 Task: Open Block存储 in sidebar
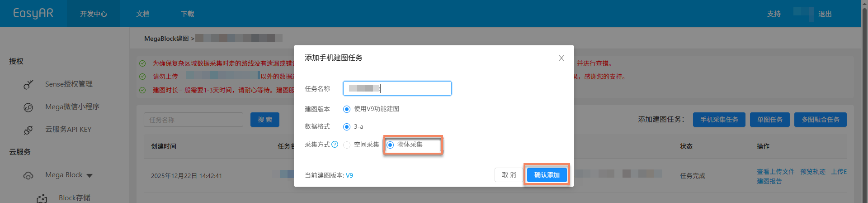(75, 198)
